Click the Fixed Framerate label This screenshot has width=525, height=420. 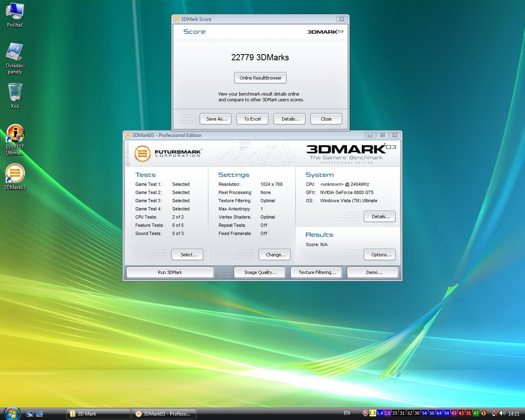[235, 233]
